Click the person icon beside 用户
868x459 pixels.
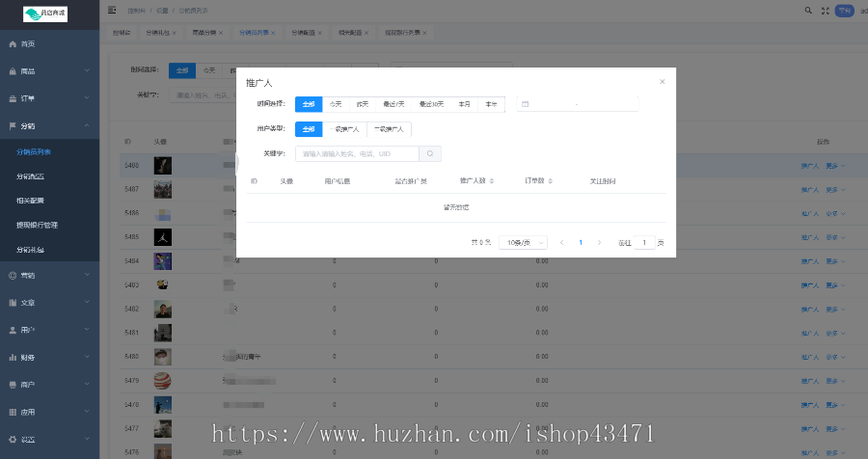(13, 330)
